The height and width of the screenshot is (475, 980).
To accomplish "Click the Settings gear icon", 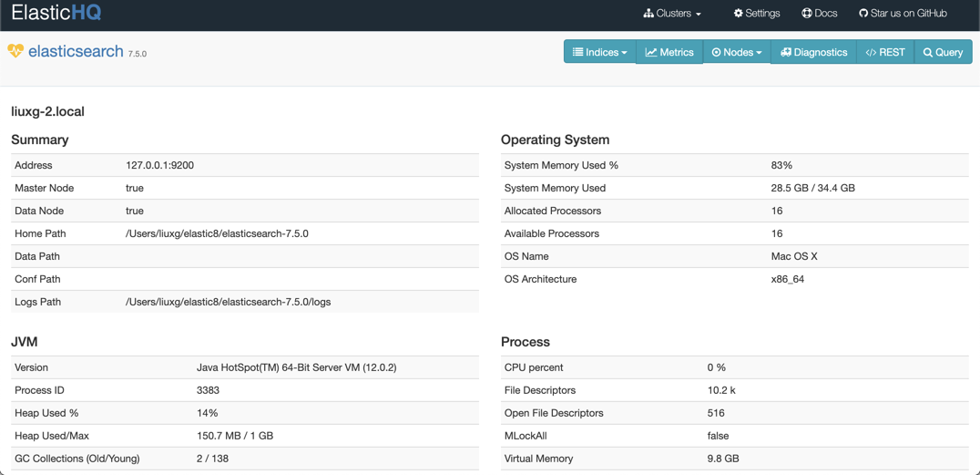I will click(738, 13).
